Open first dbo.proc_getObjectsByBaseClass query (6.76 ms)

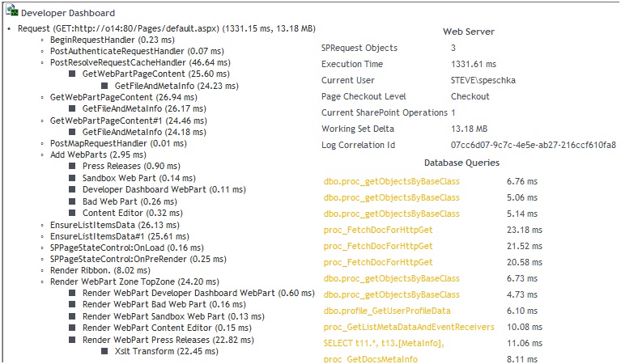(x=391, y=182)
